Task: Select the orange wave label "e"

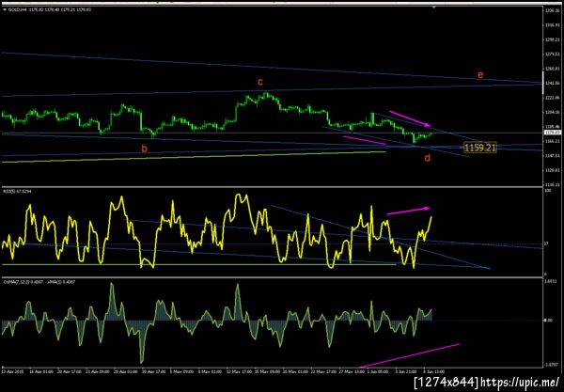Action: (x=479, y=75)
